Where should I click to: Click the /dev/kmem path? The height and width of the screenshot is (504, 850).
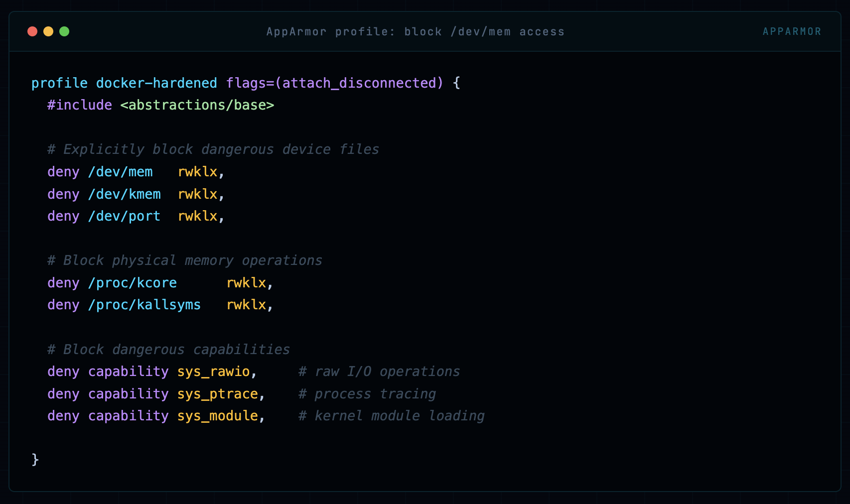tap(124, 194)
